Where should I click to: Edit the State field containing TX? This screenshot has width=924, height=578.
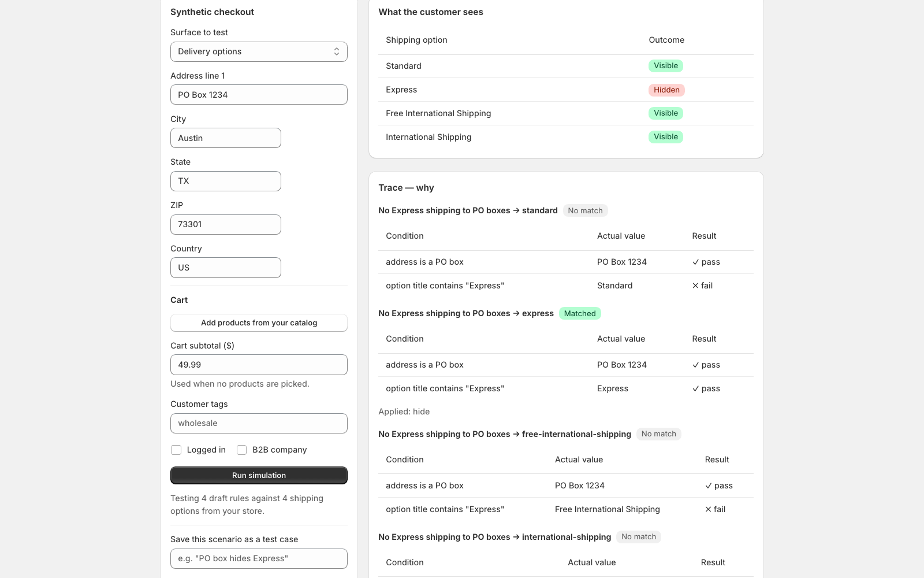(x=226, y=181)
